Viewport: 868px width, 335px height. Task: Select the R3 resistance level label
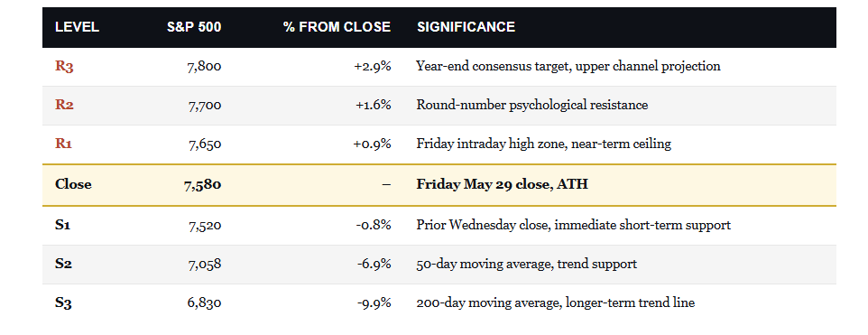coord(64,67)
